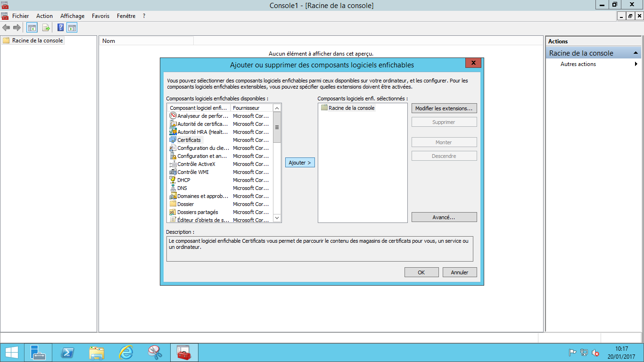This screenshot has width=644, height=362.
Task: Open the Fichier menu
Action: point(20,16)
